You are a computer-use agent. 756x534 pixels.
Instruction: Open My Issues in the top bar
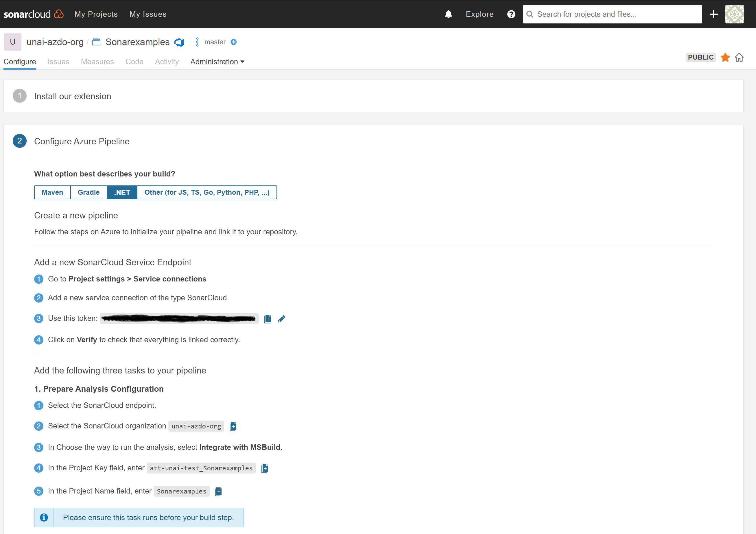(148, 14)
